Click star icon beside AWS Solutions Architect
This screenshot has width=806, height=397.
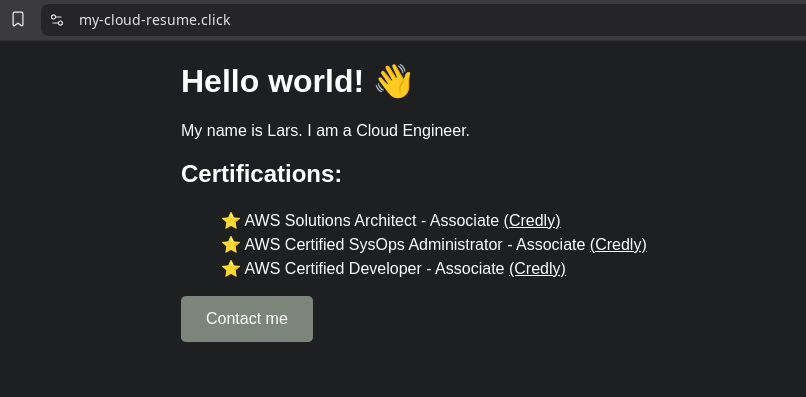231,221
